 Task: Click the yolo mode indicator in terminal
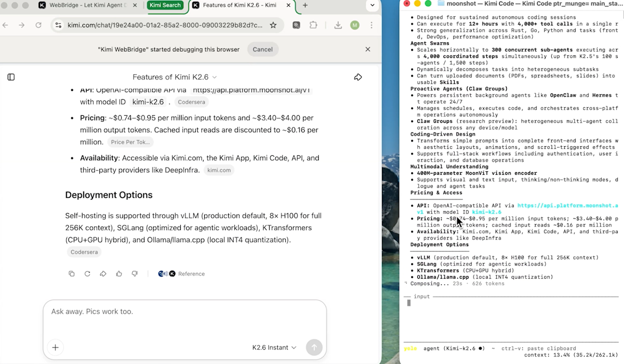pos(410,349)
